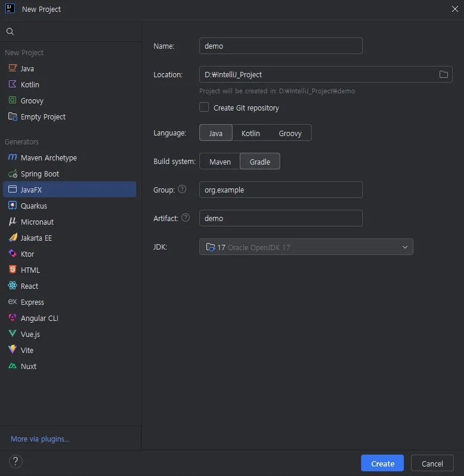
Task: Click the JavaFX window icon
Action: coord(12,189)
